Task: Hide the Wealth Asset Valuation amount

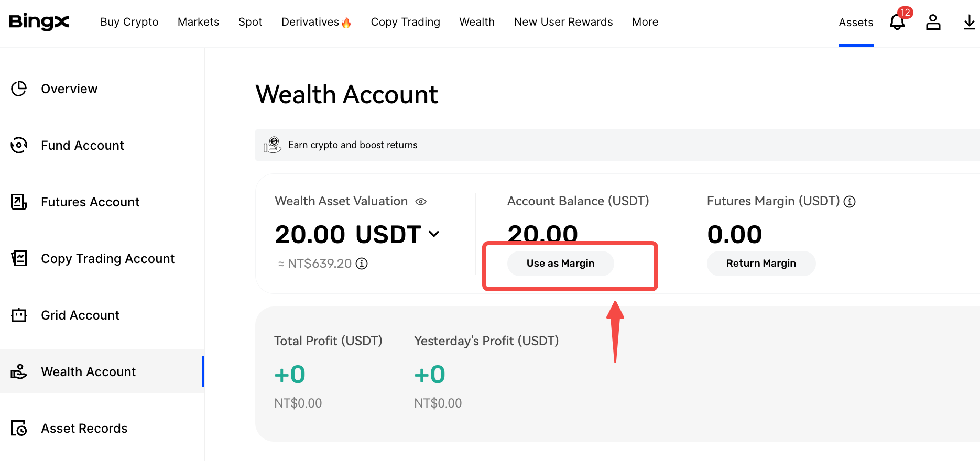Action: pos(421,202)
